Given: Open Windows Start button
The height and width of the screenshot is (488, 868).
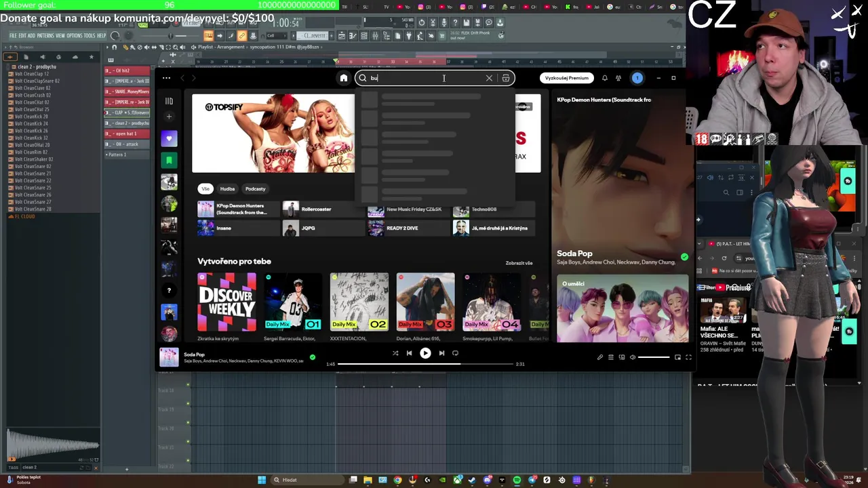Looking at the screenshot, I should (262, 480).
